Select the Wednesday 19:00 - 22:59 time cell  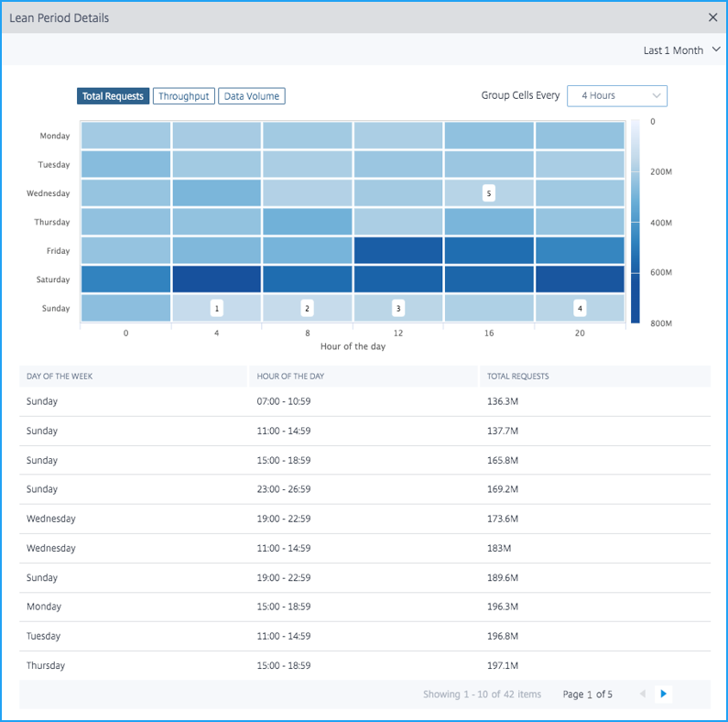(284, 519)
